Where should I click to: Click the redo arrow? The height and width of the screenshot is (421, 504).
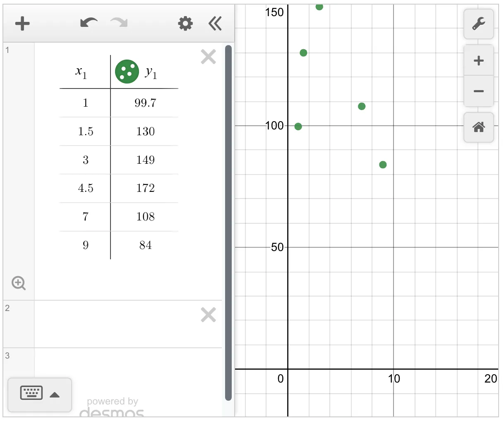tap(118, 23)
